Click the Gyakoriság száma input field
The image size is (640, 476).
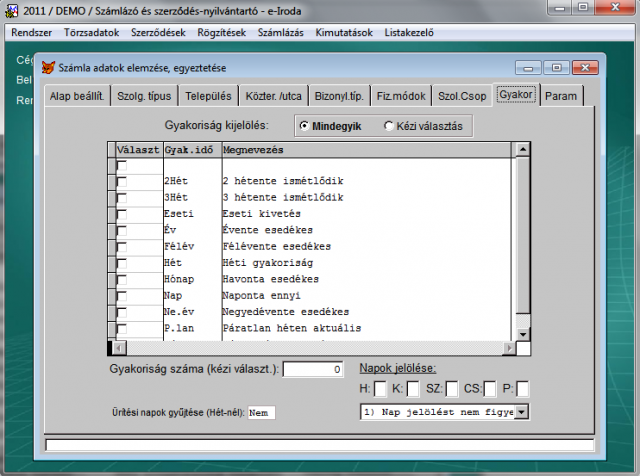pyautogui.click(x=313, y=370)
